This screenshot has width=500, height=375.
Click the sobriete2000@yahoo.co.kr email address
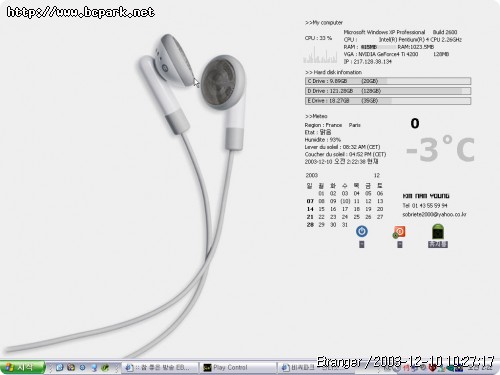pyautogui.click(x=434, y=214)
